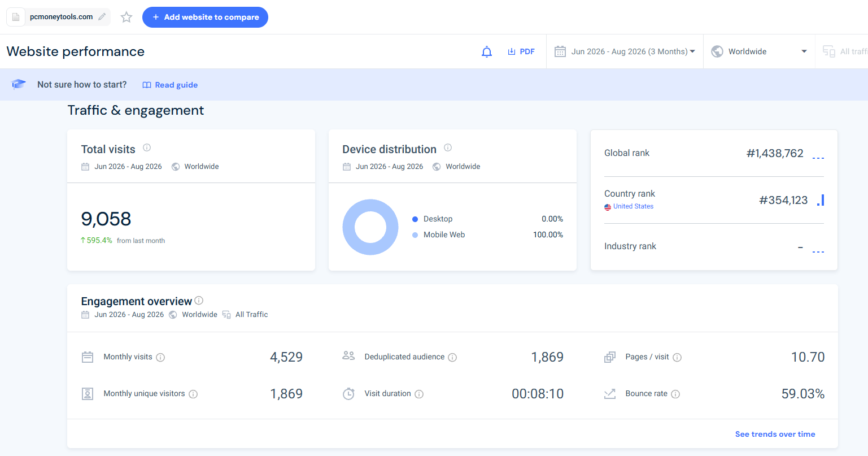Click the Deduplicated audience people icon
Viewport: 868px width, 456px height.
[348, 356]
